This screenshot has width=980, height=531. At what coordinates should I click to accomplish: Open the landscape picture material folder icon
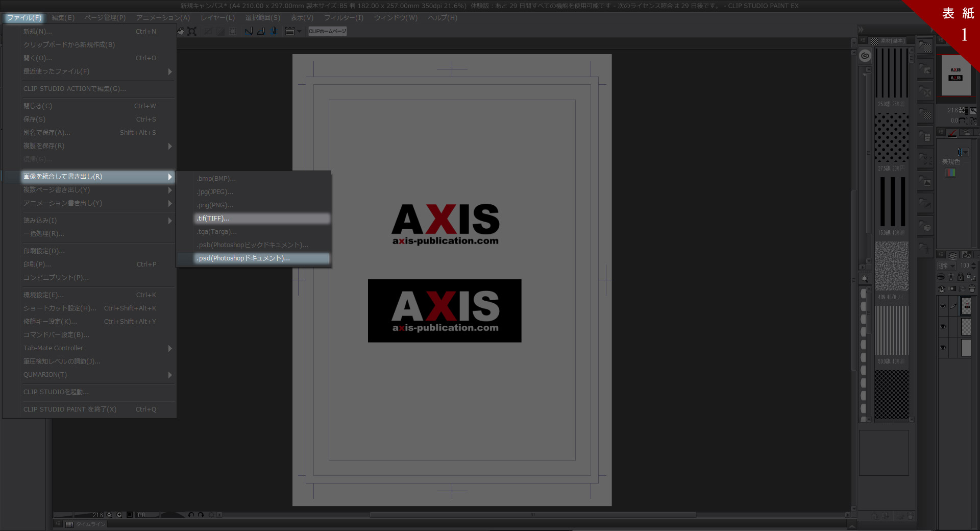click(925, 181)
